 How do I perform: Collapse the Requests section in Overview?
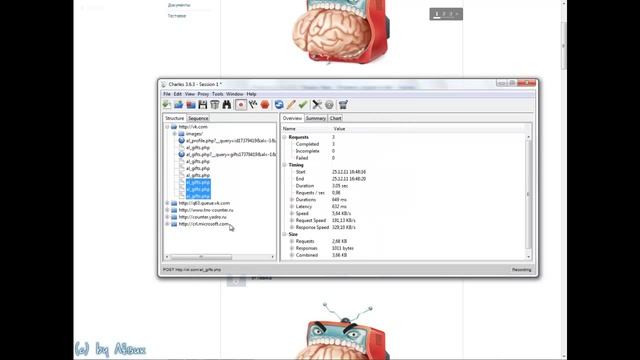(284, 137)
